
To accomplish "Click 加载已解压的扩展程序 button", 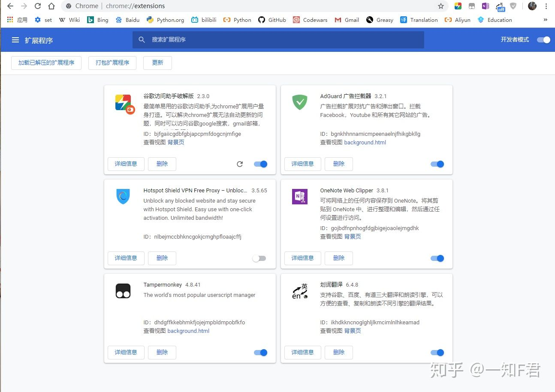I will [46, 63].
